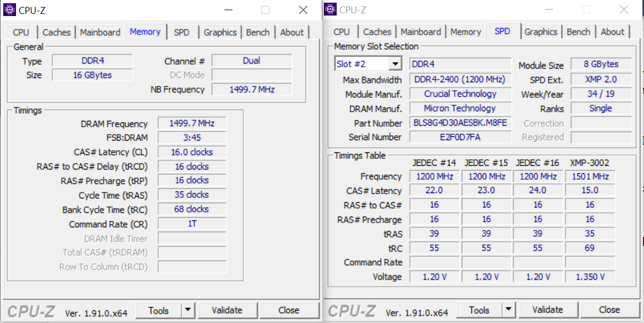This screenshot has height=323, width=644.
Task: Close the left CPU-Z window via X
Action: pos(303,10)
